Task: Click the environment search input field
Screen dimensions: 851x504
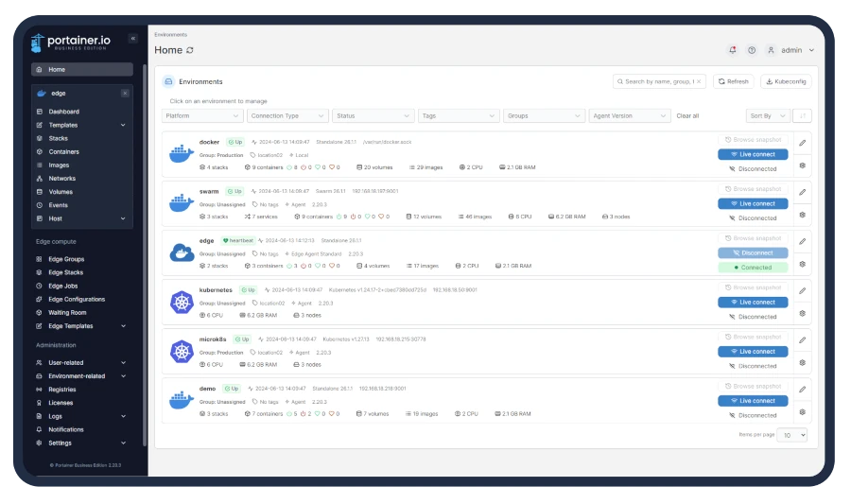Action: (x=659, y=81)
